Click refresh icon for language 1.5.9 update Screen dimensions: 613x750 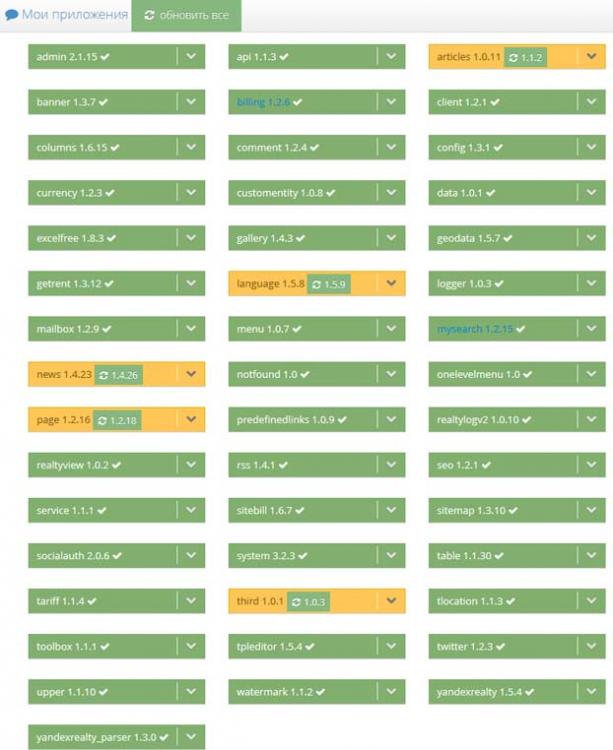point(316,285)
